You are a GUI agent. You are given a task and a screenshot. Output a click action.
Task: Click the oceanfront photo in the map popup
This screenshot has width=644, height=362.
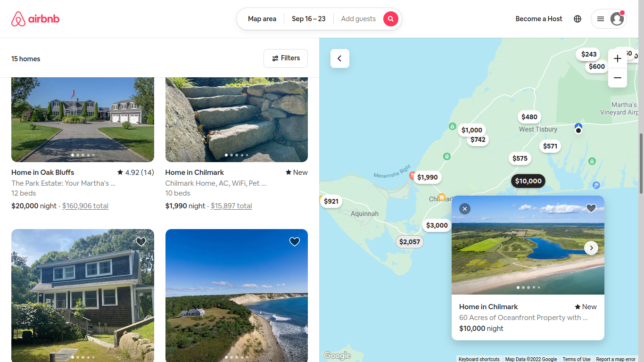coord(528,245)
